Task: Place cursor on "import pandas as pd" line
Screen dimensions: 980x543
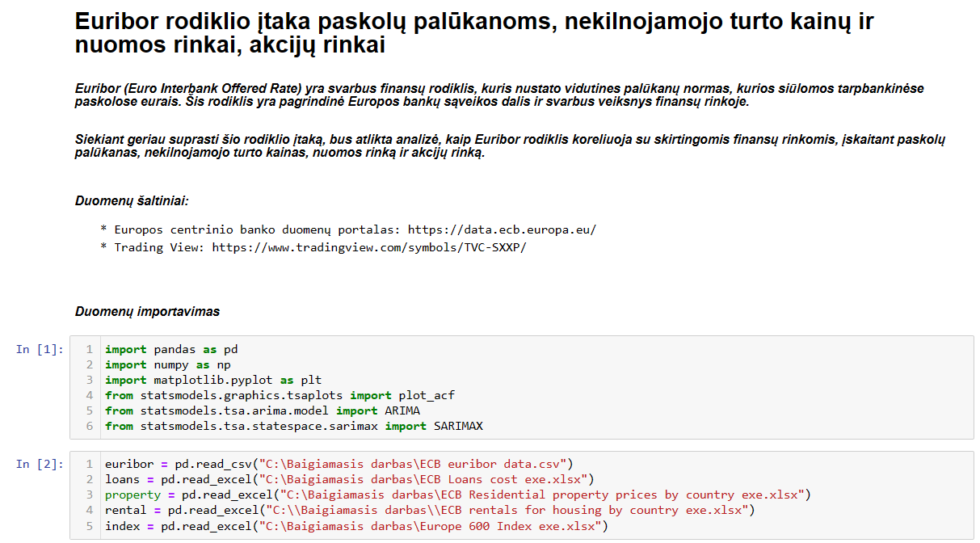Action: pos(171,350)
